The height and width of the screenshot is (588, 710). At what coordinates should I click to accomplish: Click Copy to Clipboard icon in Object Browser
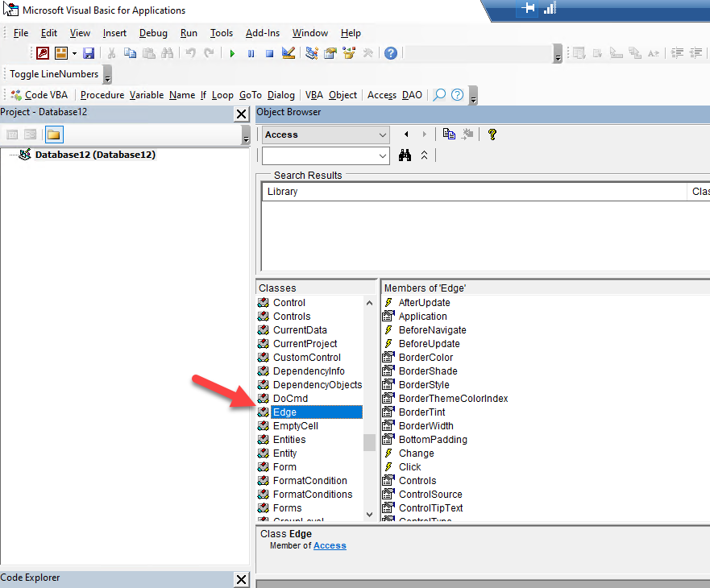click(x=449, y=134)
